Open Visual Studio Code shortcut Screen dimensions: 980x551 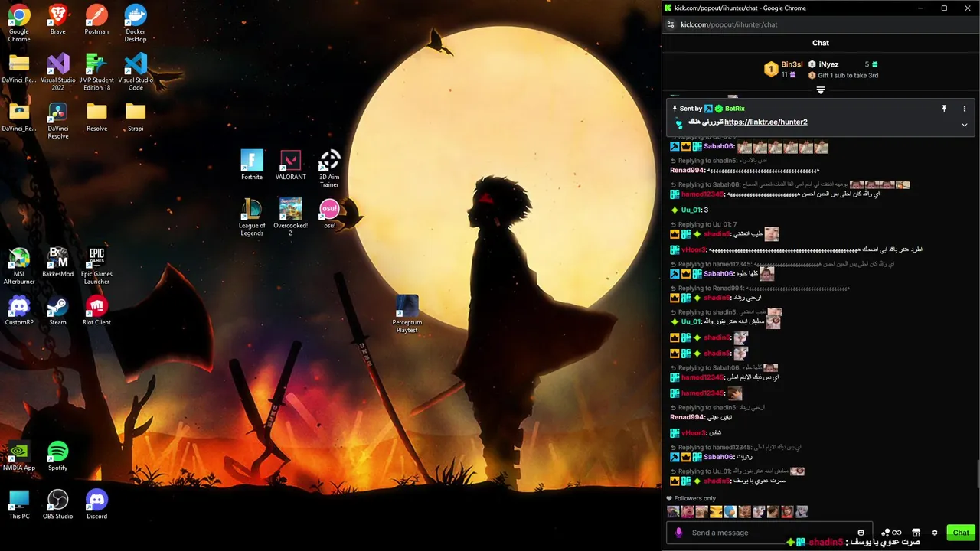136,72
